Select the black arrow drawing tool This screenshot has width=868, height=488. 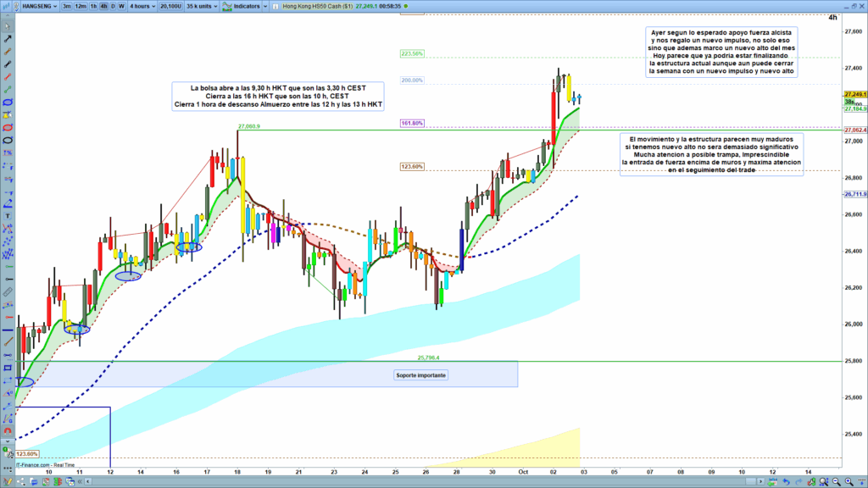coord(8,39)
